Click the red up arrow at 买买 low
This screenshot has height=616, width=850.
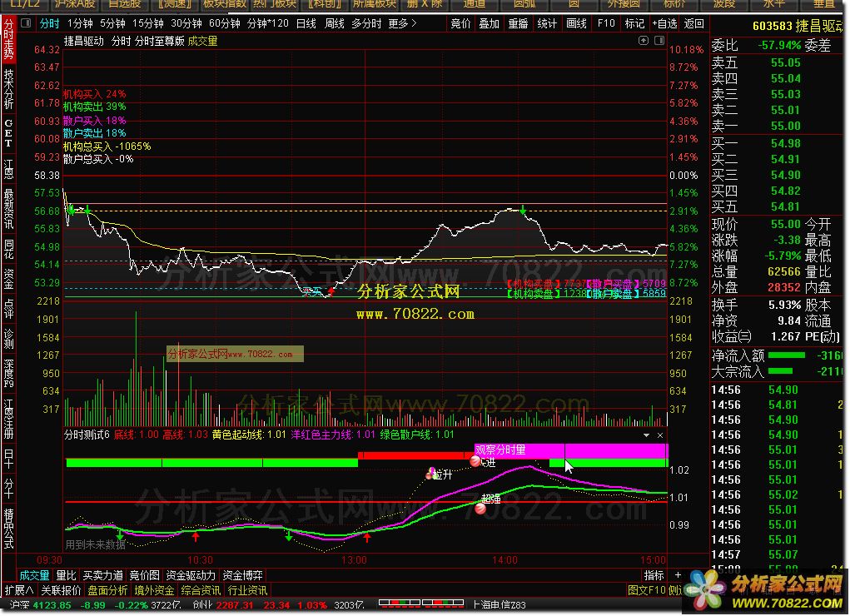point(331,291)
